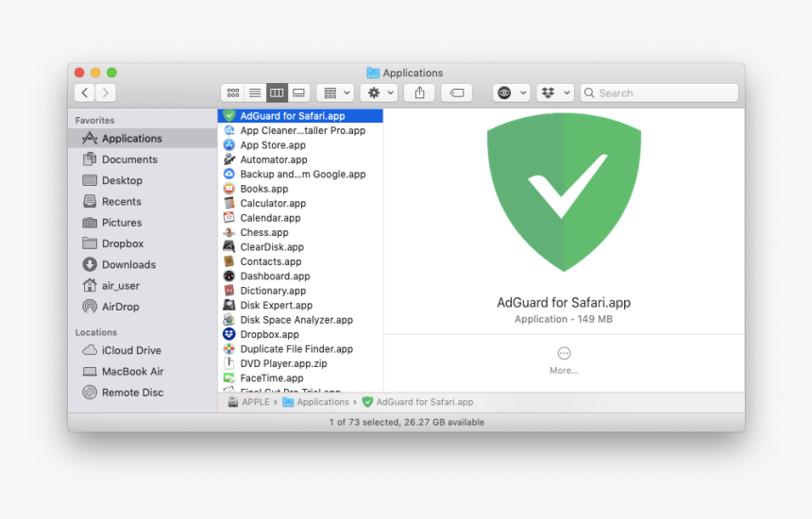Select Duplicate File Finder.app
Image resolution: width=812 pixels, height=519 pixels.
tap(296, 349)
